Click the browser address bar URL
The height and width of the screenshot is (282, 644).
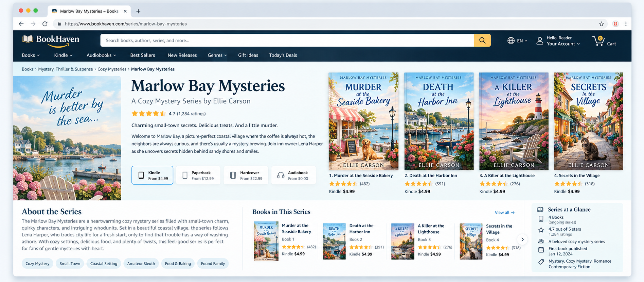[x=126, y=24]
